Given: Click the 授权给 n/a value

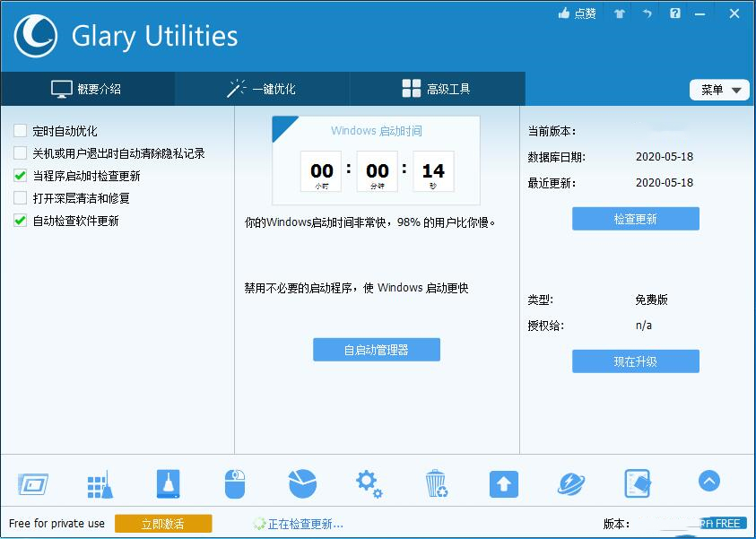Looking at the screenshot, I should (644, 326).
